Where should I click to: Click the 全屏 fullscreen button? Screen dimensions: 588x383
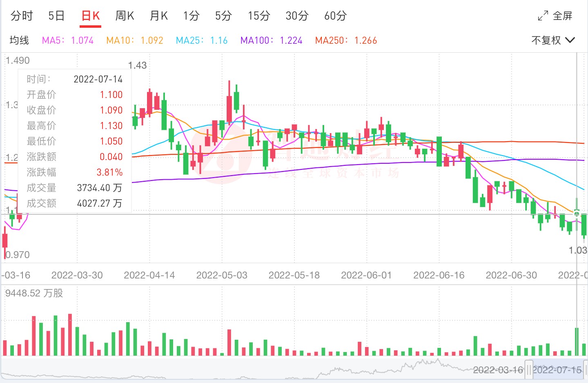[562, 16]
